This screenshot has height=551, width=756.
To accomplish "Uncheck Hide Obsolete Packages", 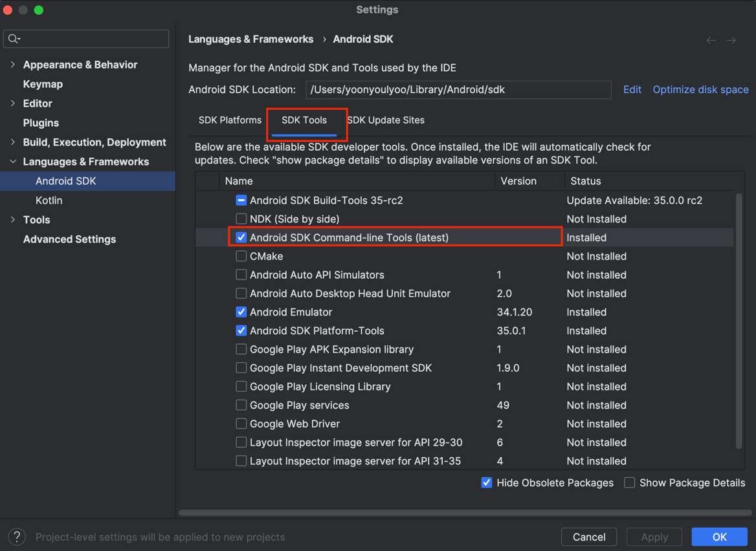I will [x=487, y=483].
